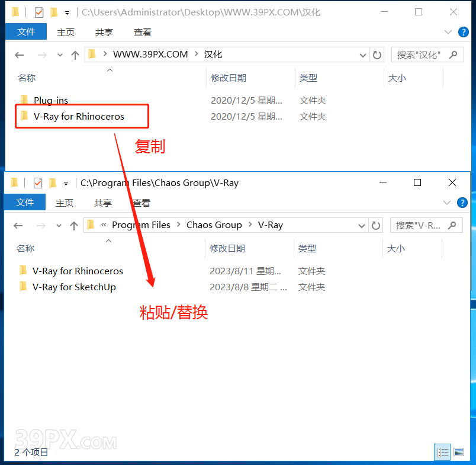The height and width of the screenshot is (465, 476).
Task: Switch to large thumbnails view icon
Action: click(x=458, y=452)
